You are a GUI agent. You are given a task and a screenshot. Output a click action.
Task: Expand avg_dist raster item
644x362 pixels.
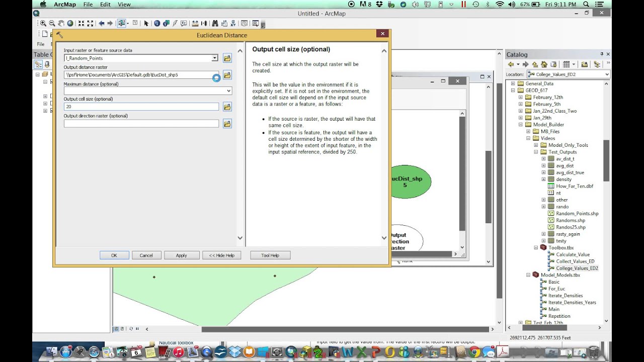coord(543,165)
